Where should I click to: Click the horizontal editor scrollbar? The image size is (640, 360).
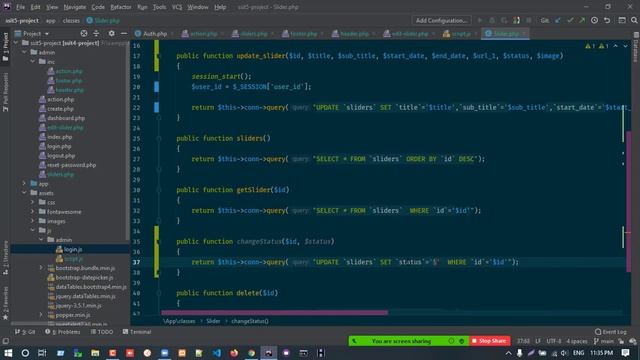(x=274, y=313)
